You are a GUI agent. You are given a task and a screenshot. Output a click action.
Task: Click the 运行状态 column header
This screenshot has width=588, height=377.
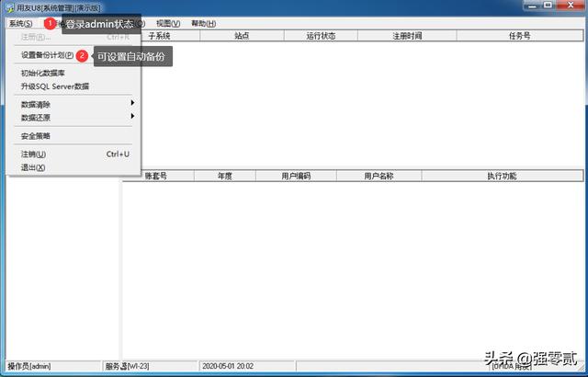pos(321,36)
